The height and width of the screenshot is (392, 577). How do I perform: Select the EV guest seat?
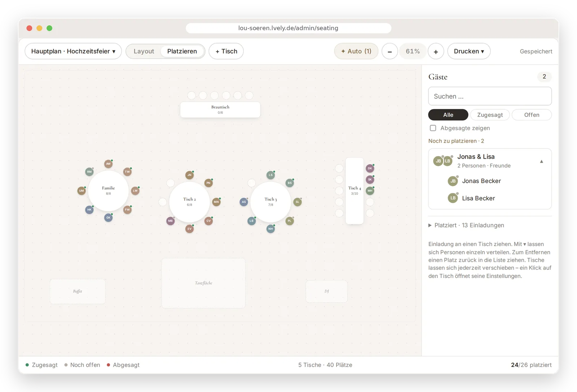pyautogui.click(x=189, y=229)
